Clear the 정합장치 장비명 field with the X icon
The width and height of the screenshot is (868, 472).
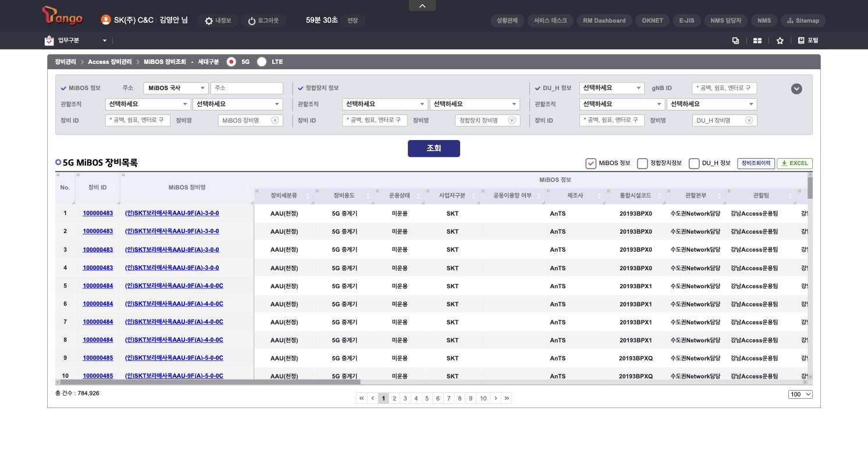pos(512,120)
